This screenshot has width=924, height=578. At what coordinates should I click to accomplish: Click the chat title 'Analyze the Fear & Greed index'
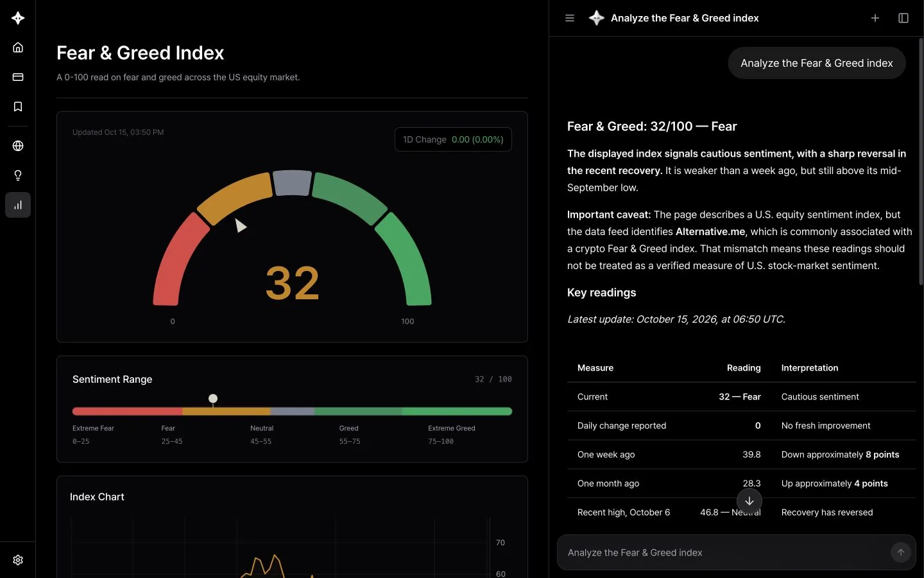click(x=685, y=18)
